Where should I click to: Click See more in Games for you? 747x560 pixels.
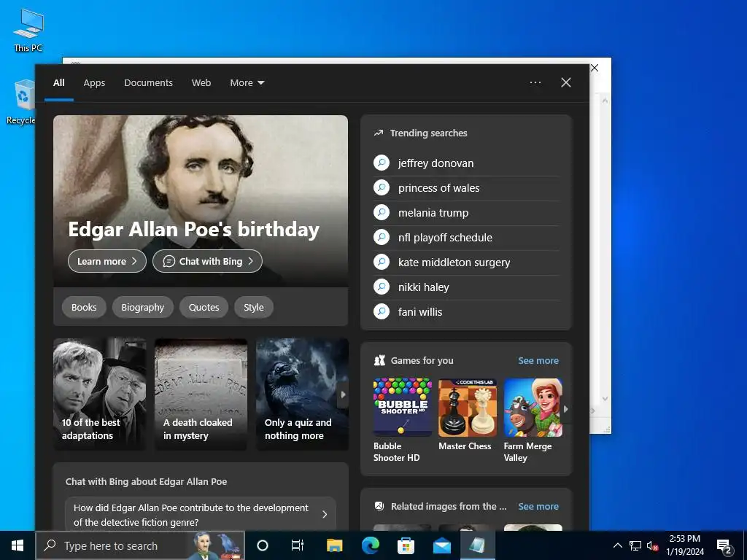[538, 360]
